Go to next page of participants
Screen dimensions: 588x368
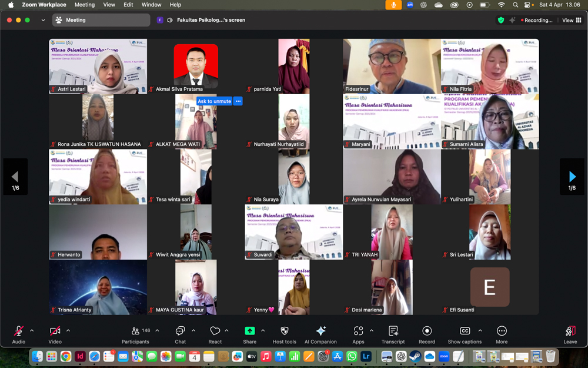point(572,177)
